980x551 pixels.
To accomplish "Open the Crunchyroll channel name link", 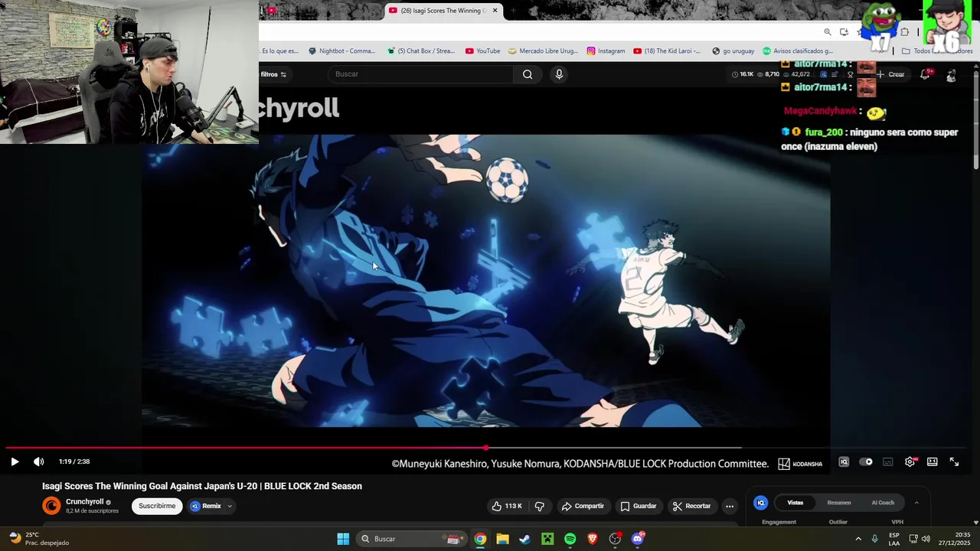I will [x=84, y=502].
